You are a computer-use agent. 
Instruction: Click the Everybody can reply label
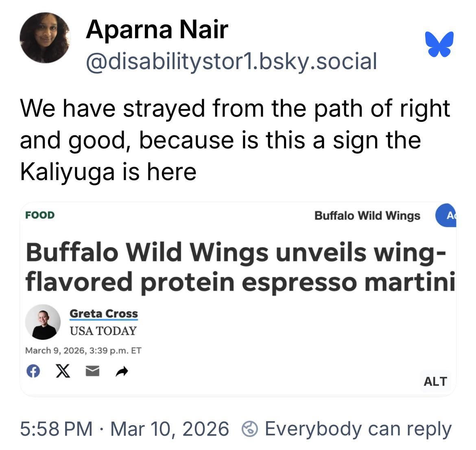click(x=358, y=429)
